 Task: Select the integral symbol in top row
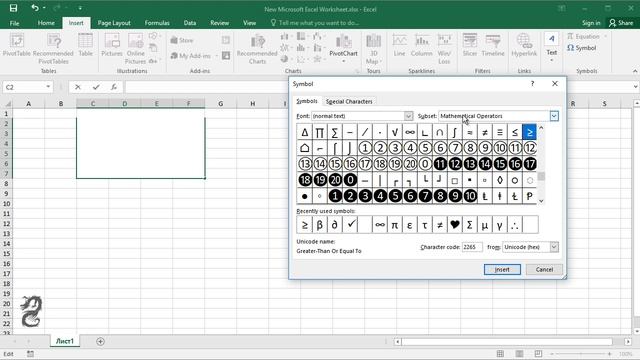pos(455,132)
